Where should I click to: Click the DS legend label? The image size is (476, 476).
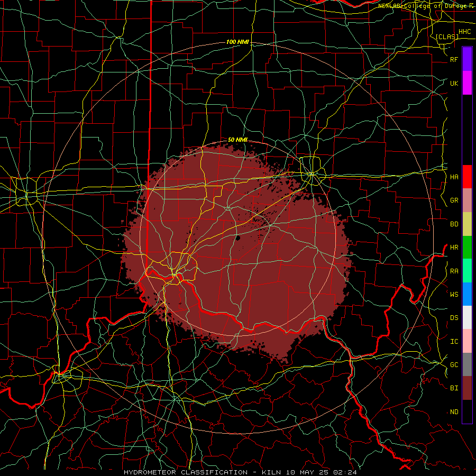[x=454, y=317]
